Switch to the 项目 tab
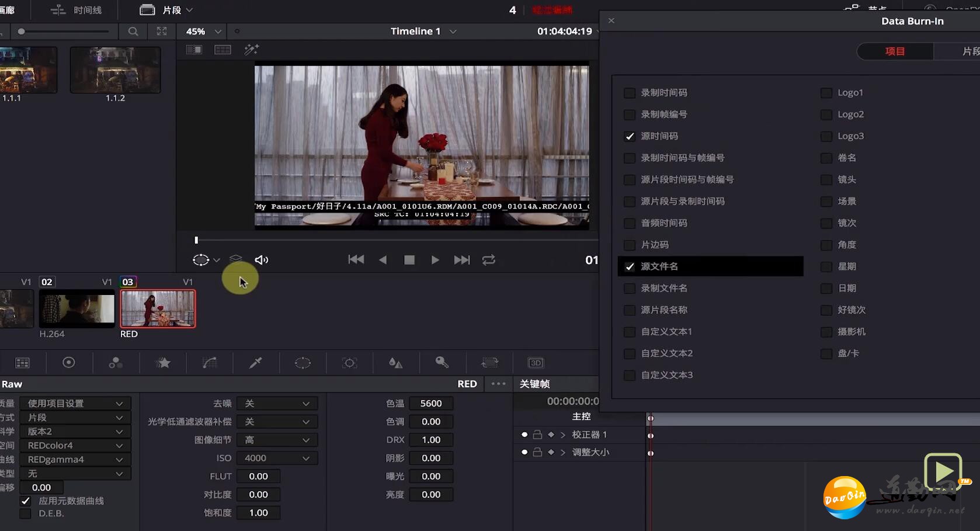 point(895,51)
